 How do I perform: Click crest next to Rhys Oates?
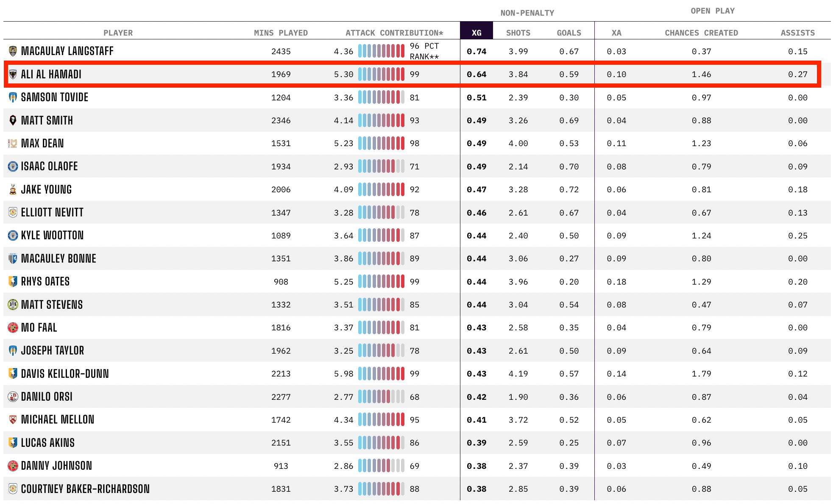point(13,282)
